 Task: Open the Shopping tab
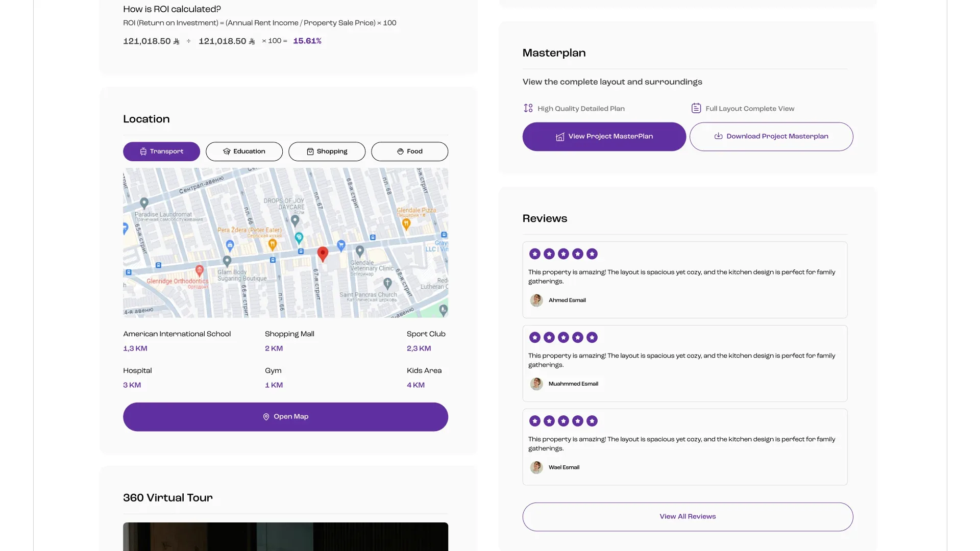pos(327,152)
